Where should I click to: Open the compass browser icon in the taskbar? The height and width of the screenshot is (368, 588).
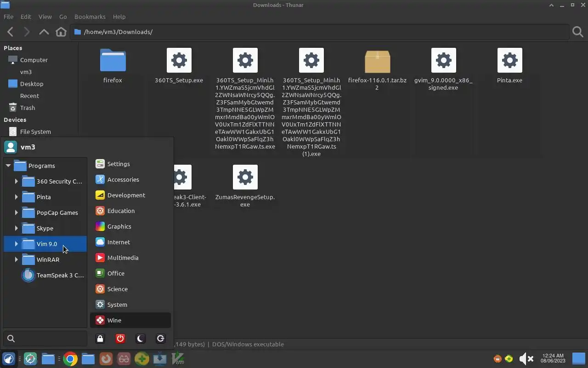pos(30,359)
